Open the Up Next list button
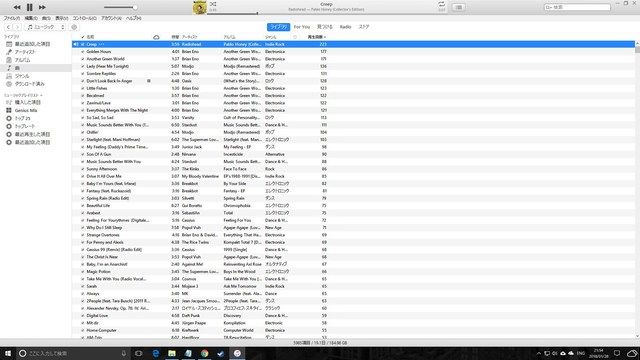The width and height of the screenshot is (640, 360). [x=458, y=7]
